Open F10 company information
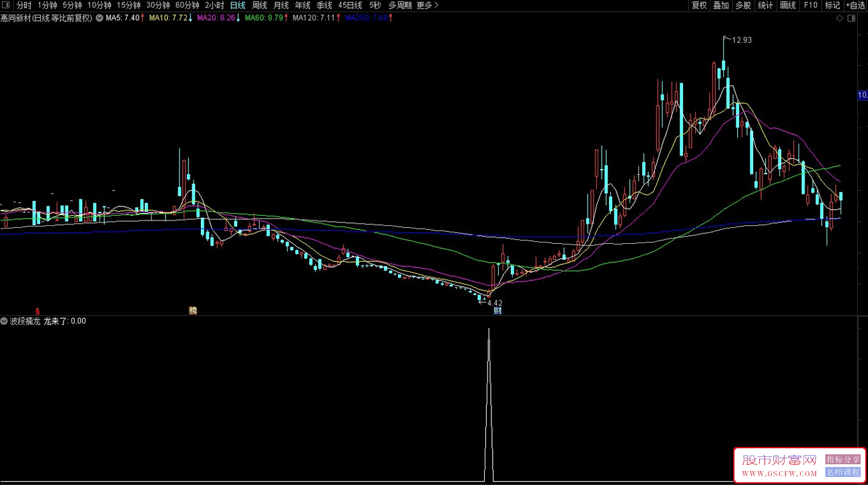This screenshot has width=868, height=485. pyautogui.click(x=811, y=5)
